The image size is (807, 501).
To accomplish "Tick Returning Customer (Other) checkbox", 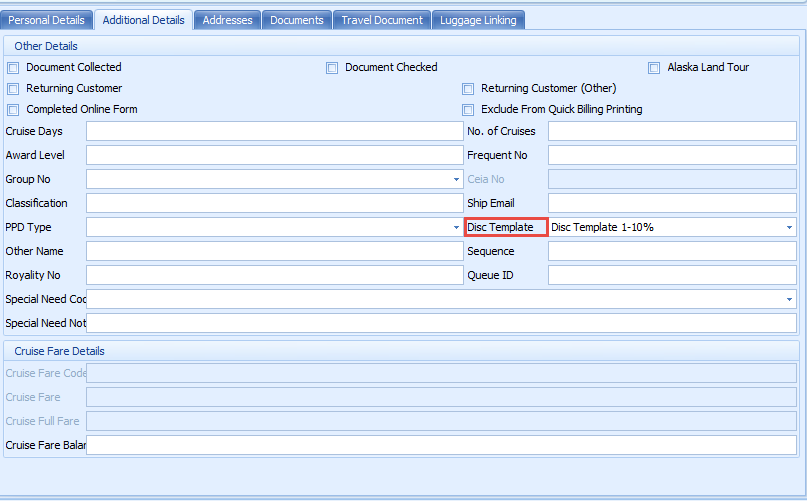I will click(x=468, y=89).
